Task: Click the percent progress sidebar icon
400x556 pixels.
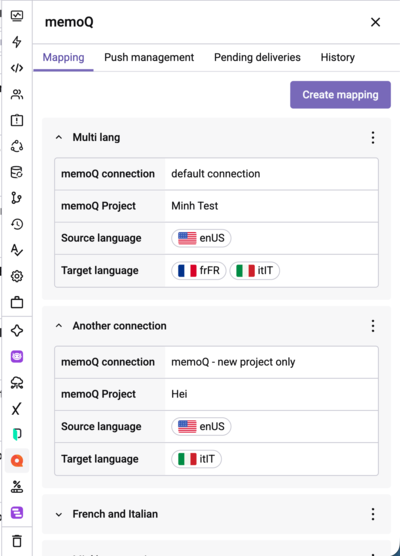Action: [17, 487]
